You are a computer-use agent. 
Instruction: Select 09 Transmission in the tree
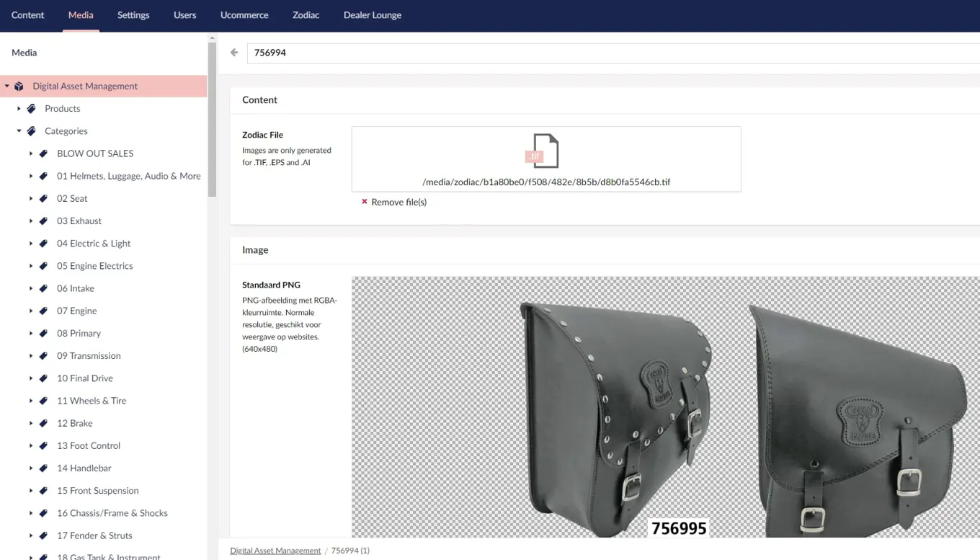coord(89,356)
